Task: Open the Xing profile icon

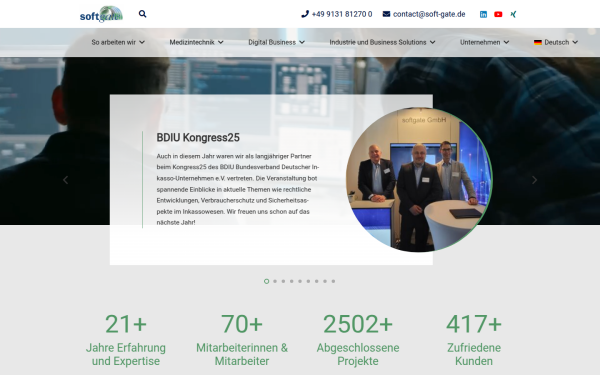Action: (x=513, y=15)
